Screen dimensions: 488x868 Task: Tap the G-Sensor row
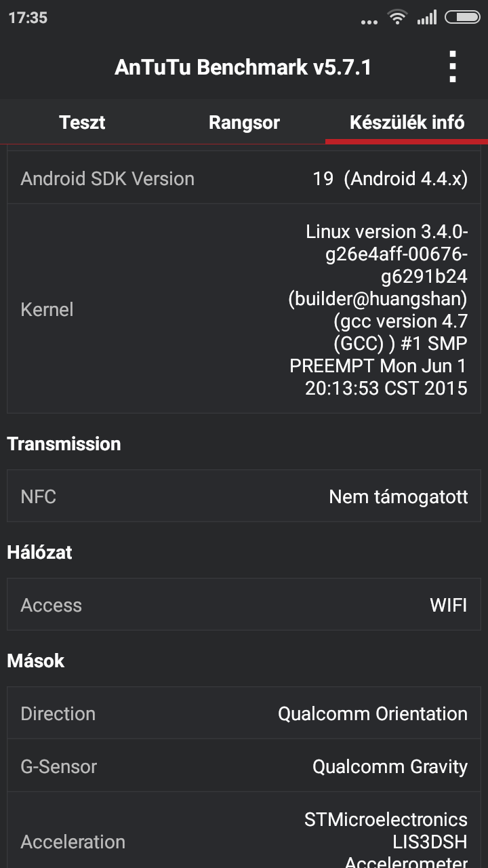point(244,766)
